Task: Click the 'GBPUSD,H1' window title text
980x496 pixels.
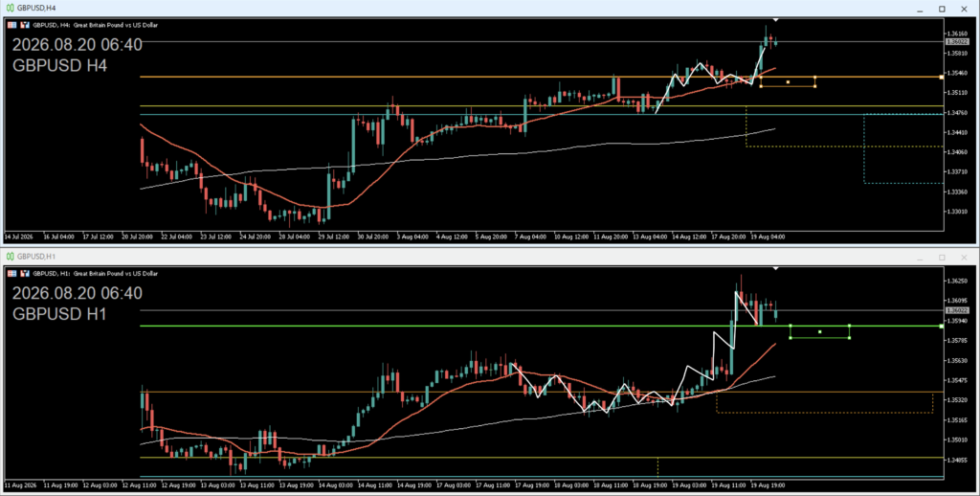Action: 36,257
